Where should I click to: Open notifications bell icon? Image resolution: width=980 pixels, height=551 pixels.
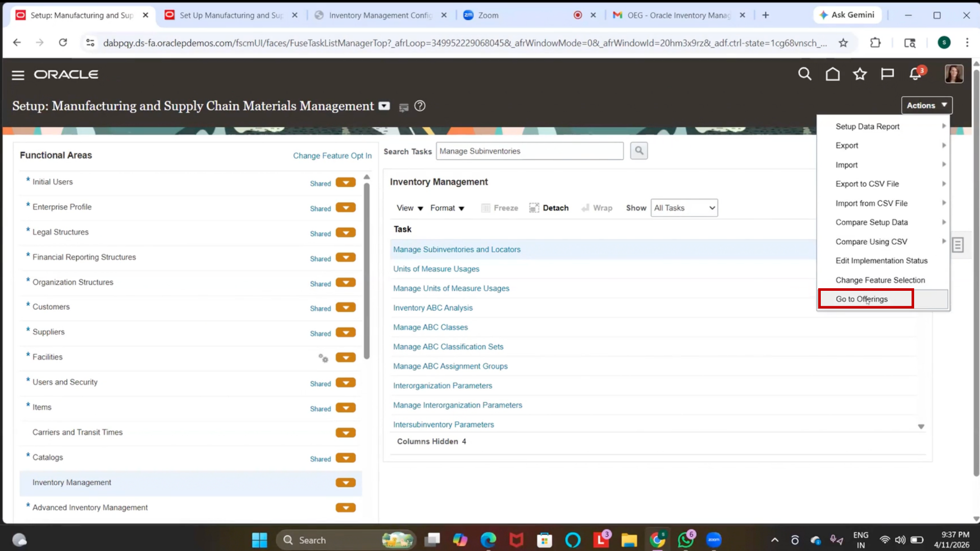coord(916,74)
